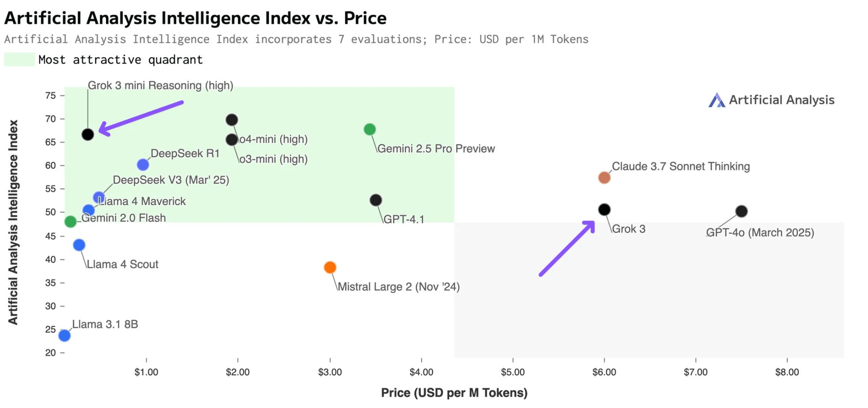Viewport: 868px width, 408px height.
Task: Click the orange Mistral Large 2 dot
Action: pos(330,267)
